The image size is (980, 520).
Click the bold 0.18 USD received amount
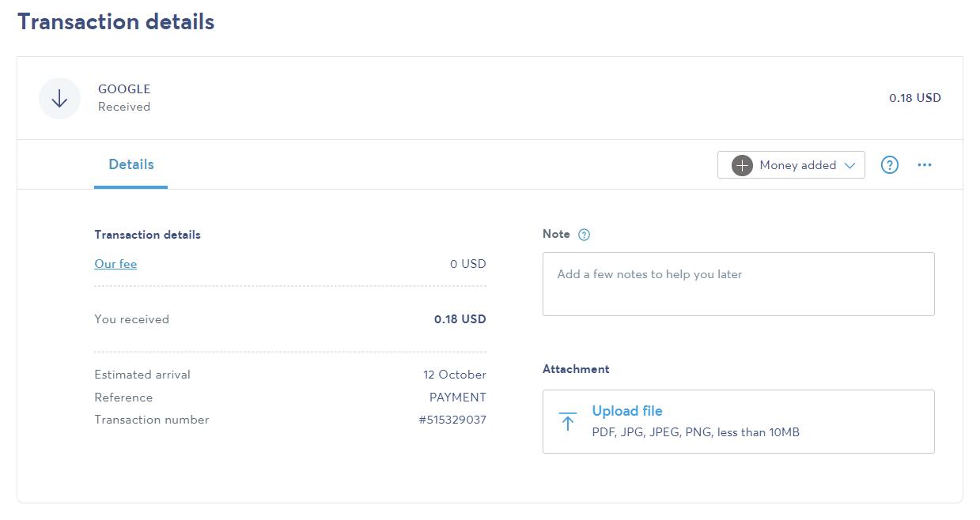(x=460, y=319)
